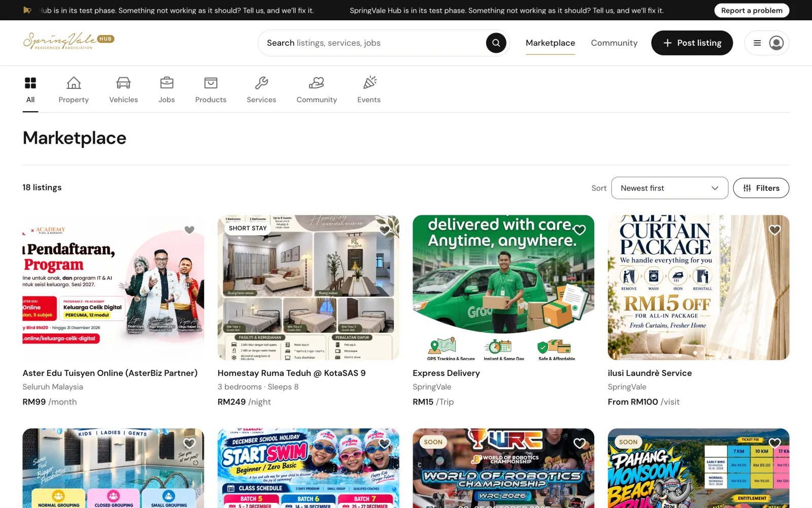The image size is (812, 508).
Task: Open the Newest first sort dropdown
Action: 670,188
